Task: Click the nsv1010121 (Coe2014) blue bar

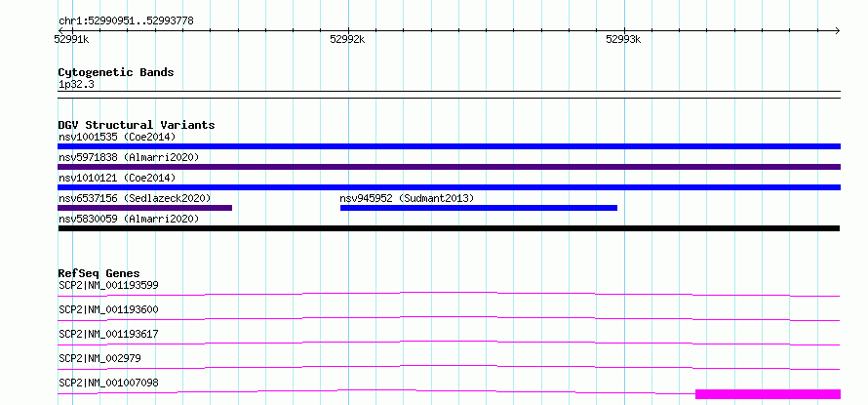Action: coord(449,187)
